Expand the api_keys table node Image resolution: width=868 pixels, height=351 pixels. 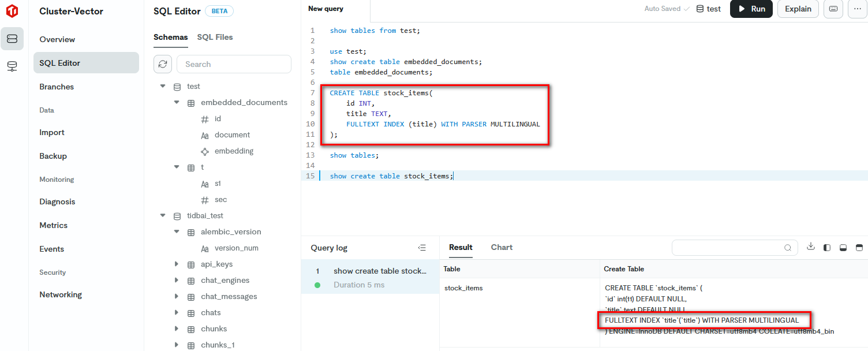[177, 264]
